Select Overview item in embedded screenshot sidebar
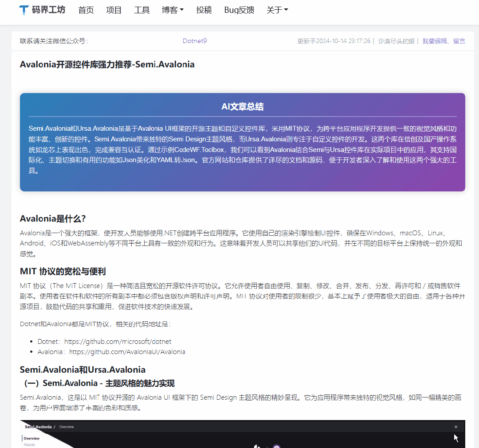The image size is (479, 448). [x=31, y=438]
